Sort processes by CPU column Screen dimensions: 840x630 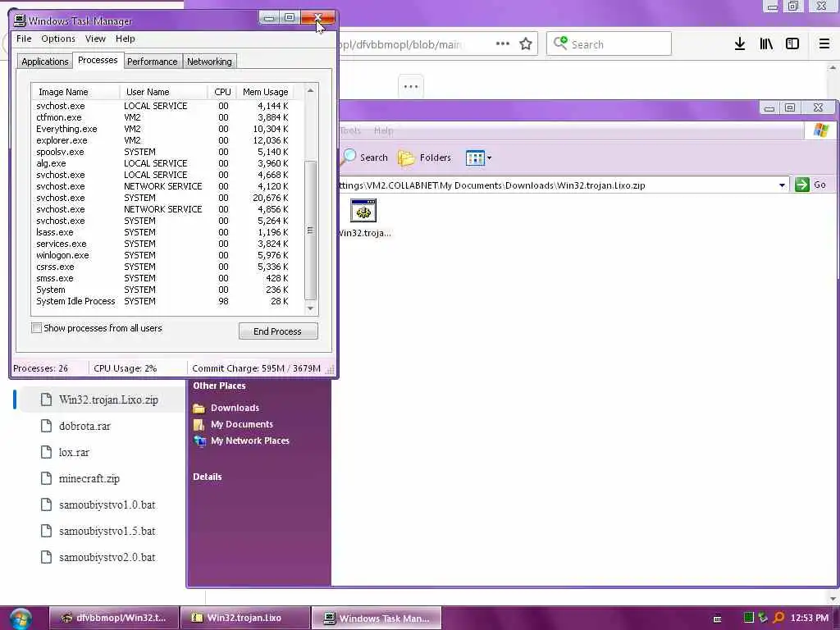tap(222, 92)
